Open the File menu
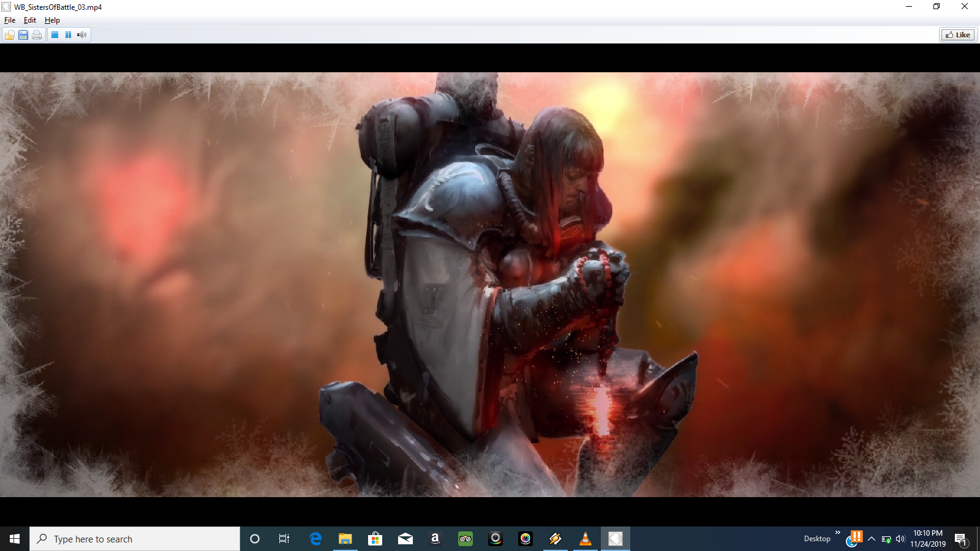 tap(10, 20)
